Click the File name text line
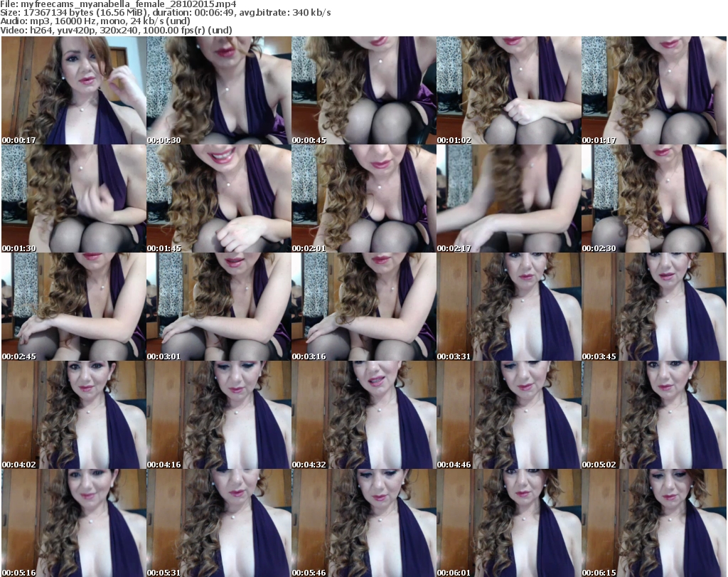This screenshot has width=728, height=577. tap(119, 4)
